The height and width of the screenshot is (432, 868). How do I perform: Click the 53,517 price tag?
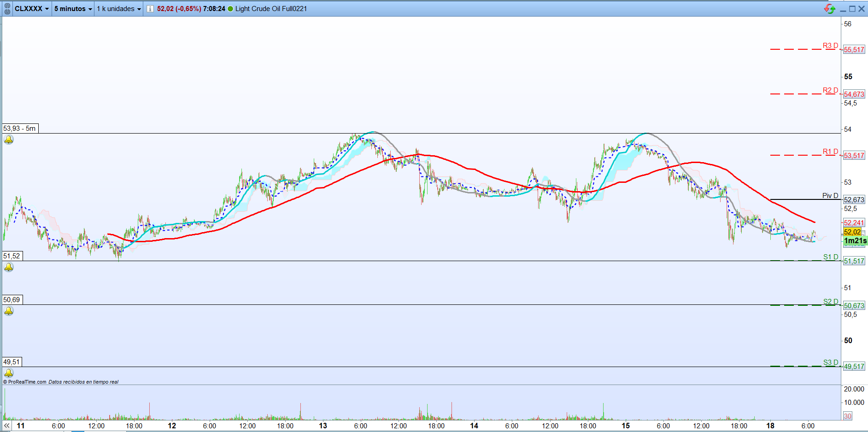(854, 156)
